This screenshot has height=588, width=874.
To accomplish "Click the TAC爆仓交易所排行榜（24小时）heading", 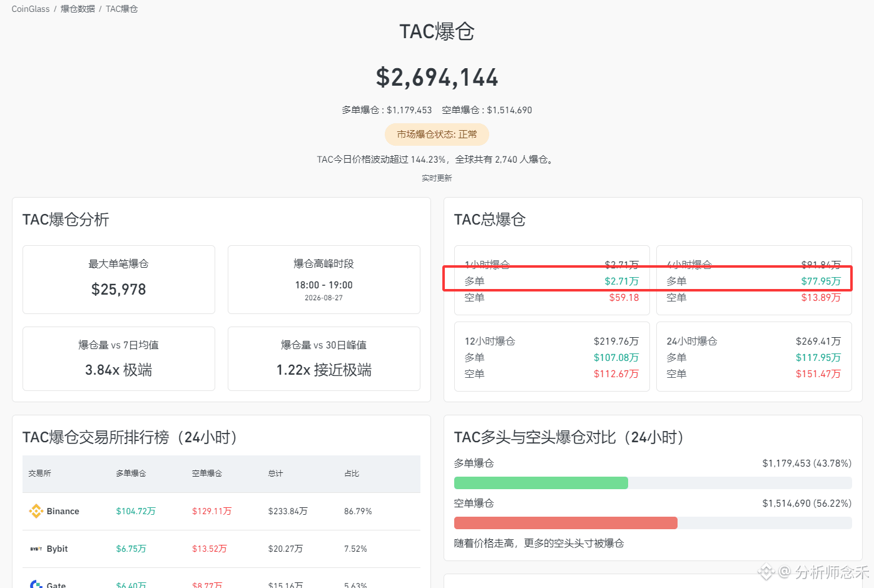I will (130, 437).
